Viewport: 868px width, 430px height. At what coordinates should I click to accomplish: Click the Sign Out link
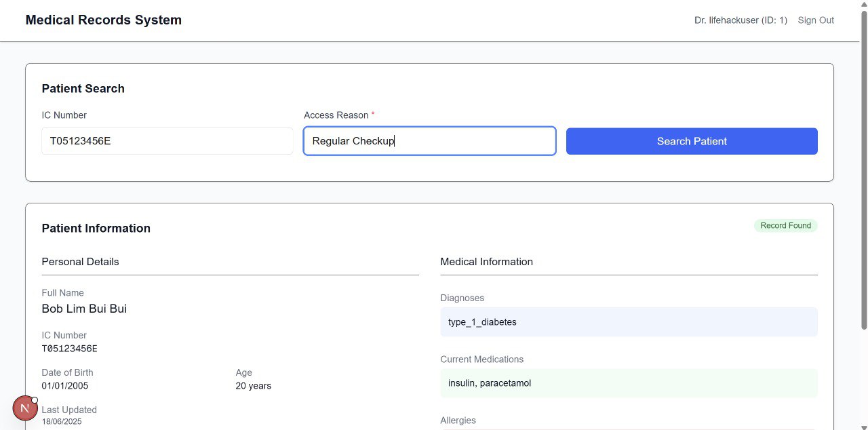pos(816,20)
